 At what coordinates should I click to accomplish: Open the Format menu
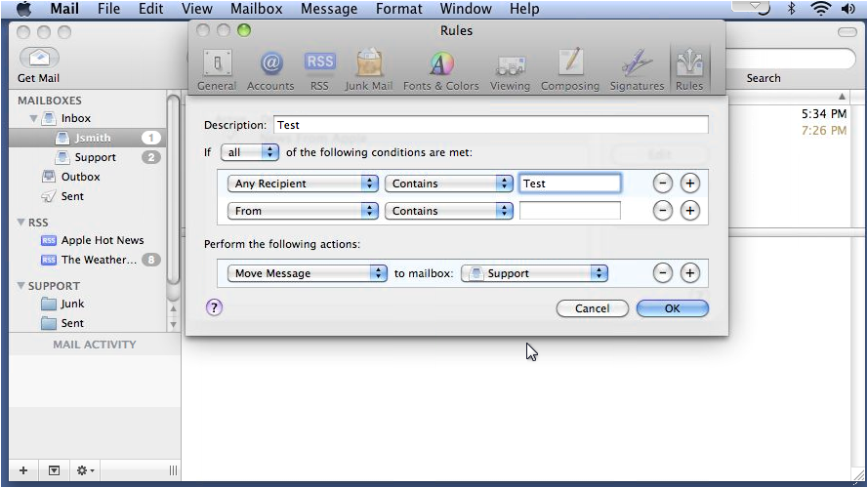coord(398,9)
